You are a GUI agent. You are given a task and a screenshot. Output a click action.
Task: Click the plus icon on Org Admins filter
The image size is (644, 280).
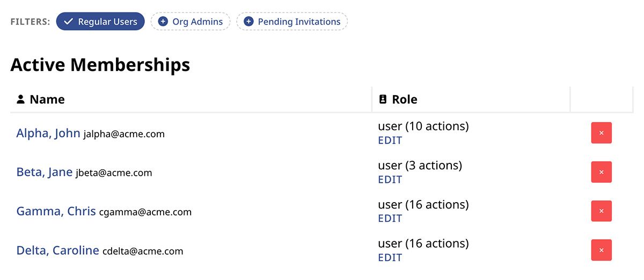pyautogui.click(x=163, y=21)
